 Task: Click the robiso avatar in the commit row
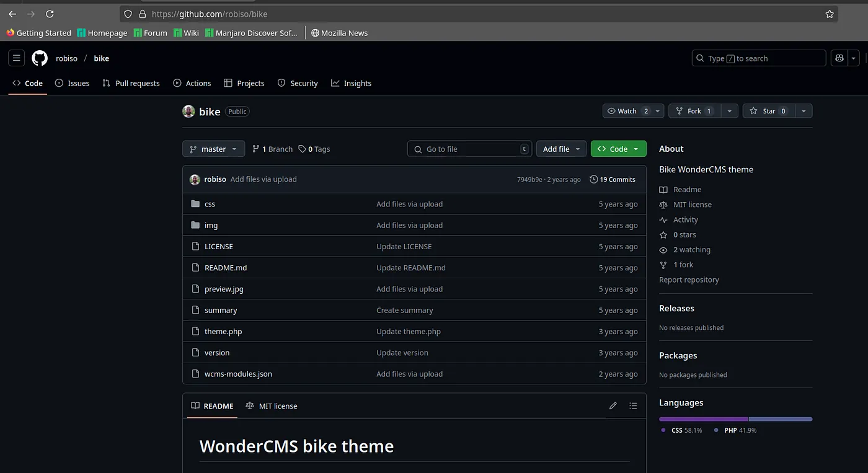(195, 179)
